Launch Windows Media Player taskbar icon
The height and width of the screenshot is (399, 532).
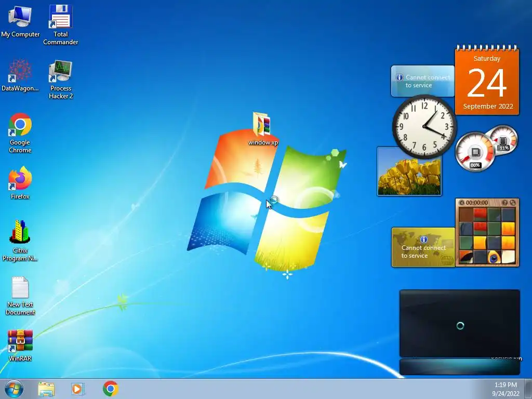[77, 389]
